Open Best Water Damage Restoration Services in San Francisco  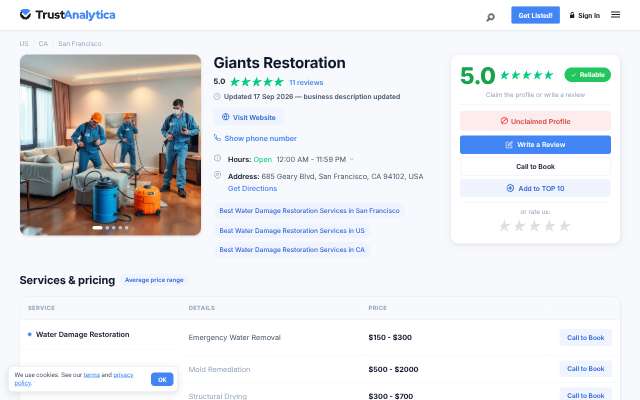[x=309, y=211]
